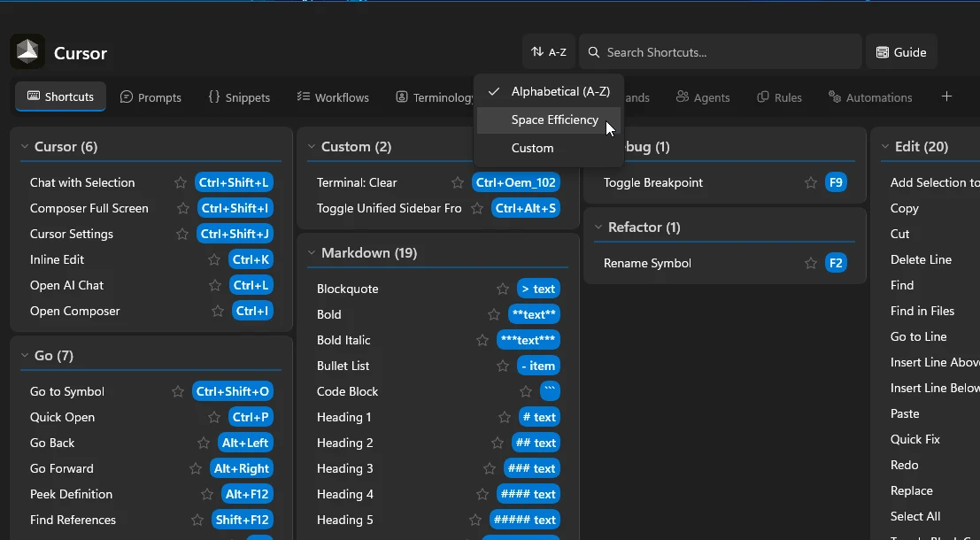The width and height of the screenshot is (980, 540).
Task: Switch to the Prompts tab
Action: point(150,97)
